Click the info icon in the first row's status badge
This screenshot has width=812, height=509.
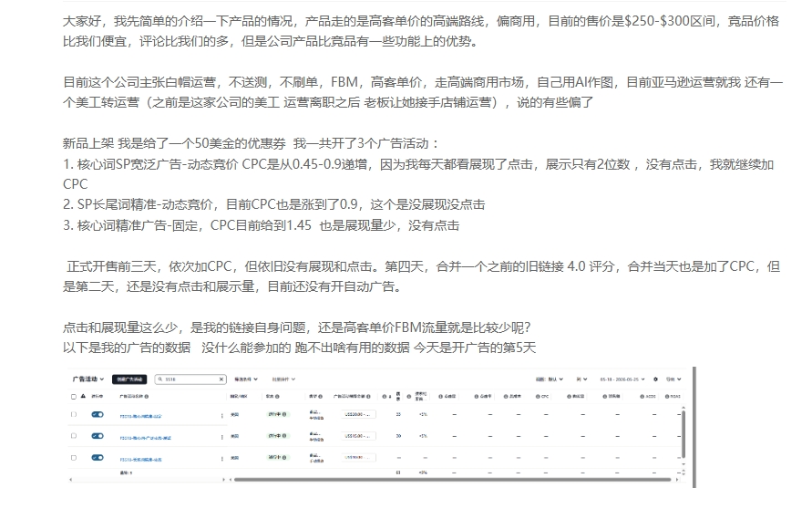[x=284, y=415]
